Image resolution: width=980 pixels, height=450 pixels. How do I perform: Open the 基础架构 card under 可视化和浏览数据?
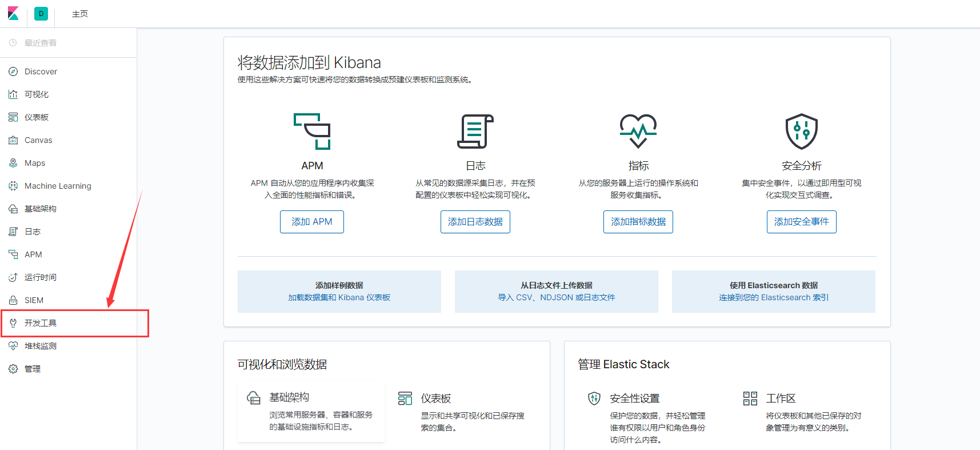[311, 412]
